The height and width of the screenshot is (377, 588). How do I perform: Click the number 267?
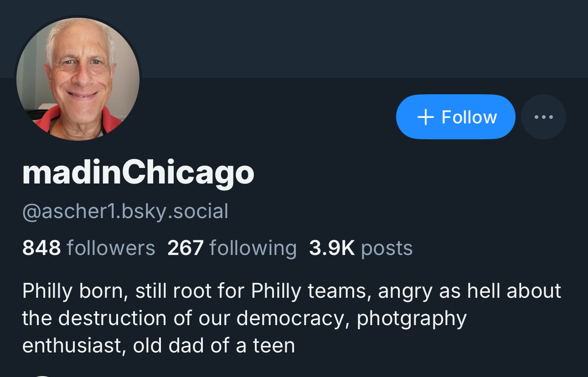coord(185,248)
